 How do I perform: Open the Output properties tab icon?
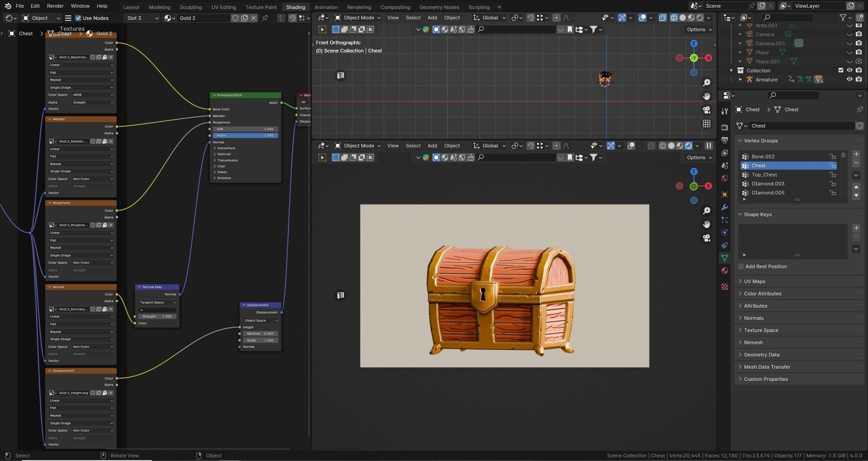coord(725,140)
